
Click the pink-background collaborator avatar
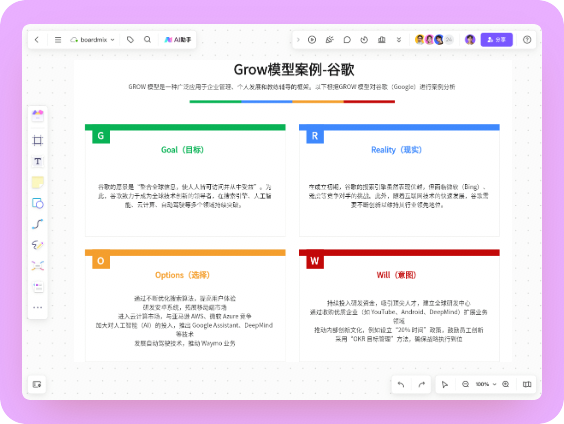coord(429,40)
